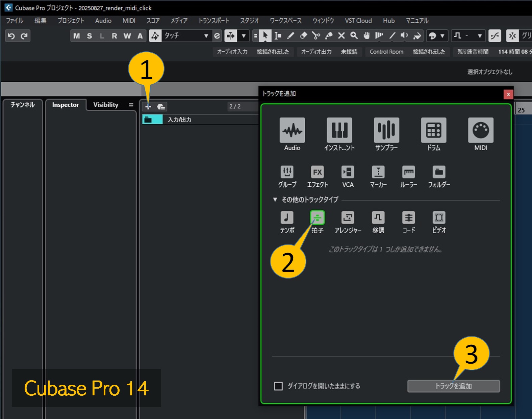Choose the 拍子 signature track type
532x419 pixels.
[318, 222]
